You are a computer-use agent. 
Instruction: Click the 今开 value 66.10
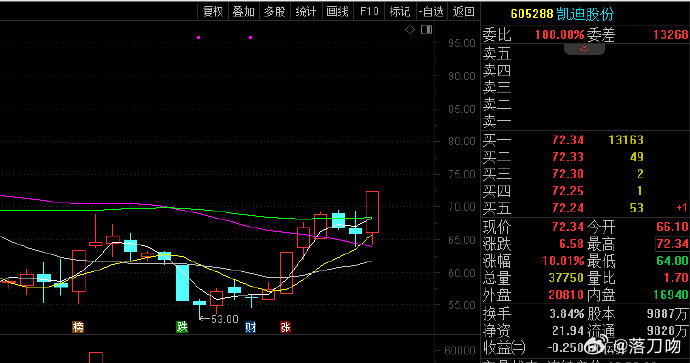672,227
